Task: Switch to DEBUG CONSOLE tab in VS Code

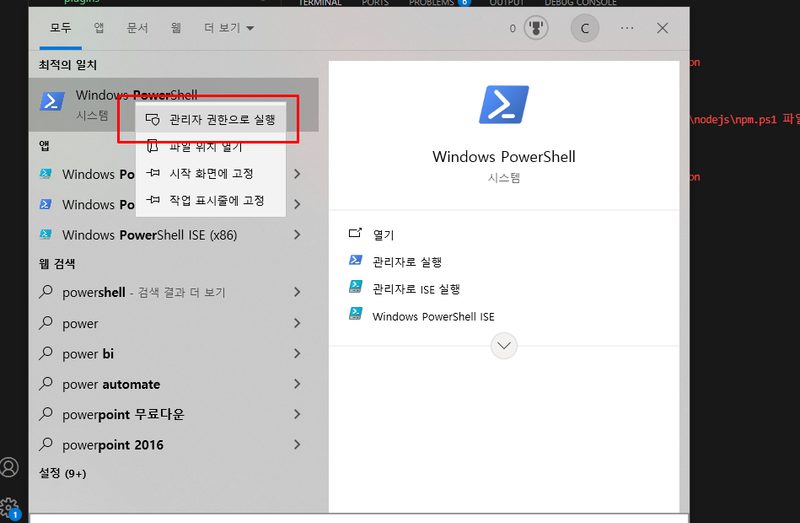Action: tap(581, 3)
